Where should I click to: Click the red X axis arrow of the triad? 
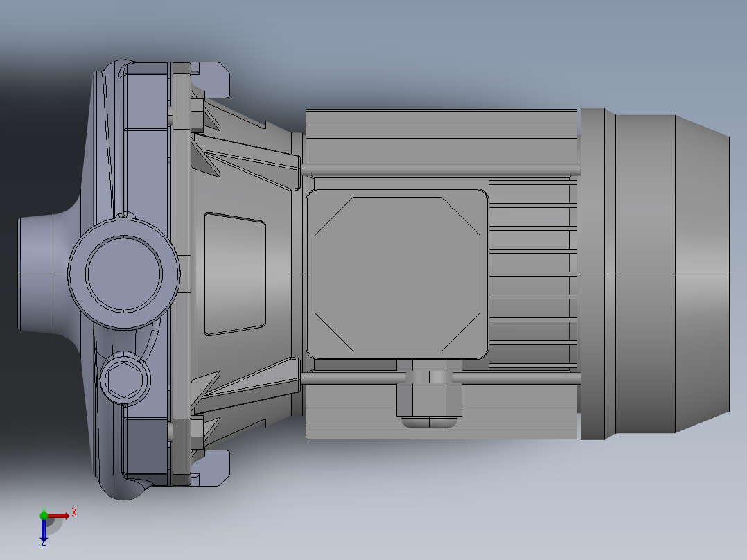[x=60, y=516]
